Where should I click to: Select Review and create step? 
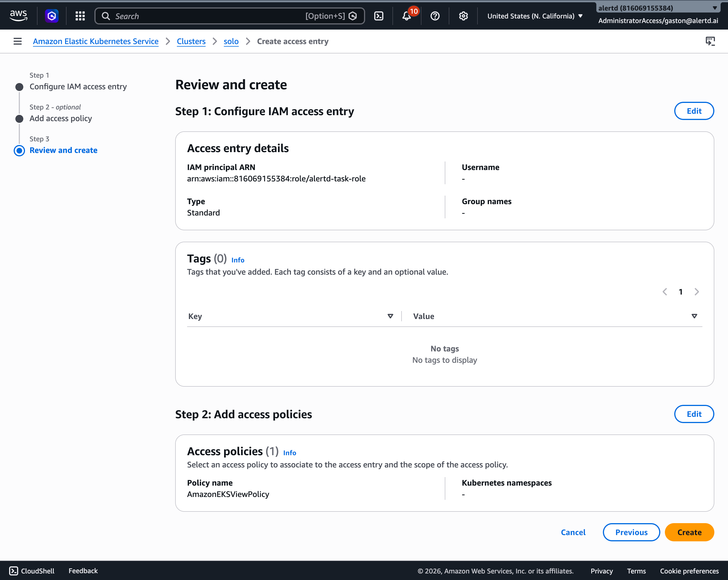63,150
